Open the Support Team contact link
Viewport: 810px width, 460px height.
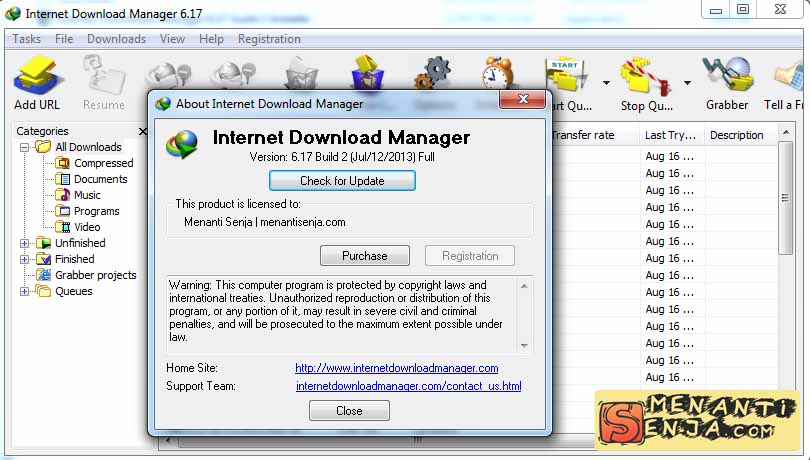[x=409, y=386]
